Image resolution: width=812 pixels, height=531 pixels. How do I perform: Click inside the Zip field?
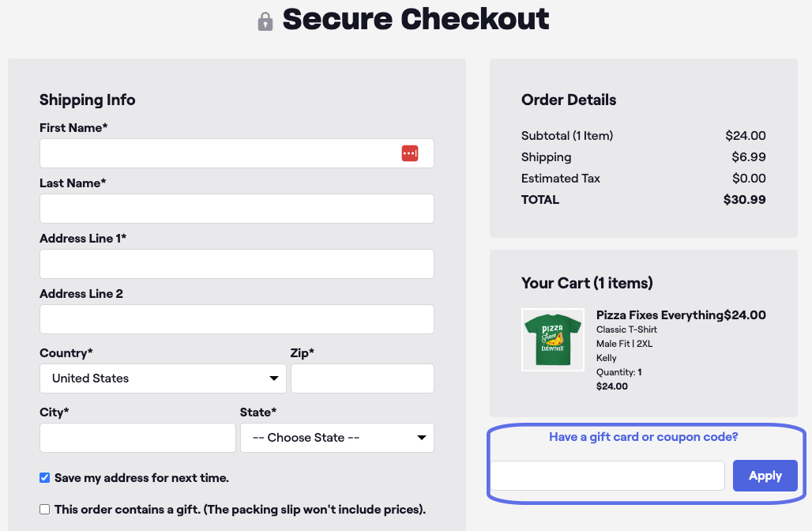point(362,378)
